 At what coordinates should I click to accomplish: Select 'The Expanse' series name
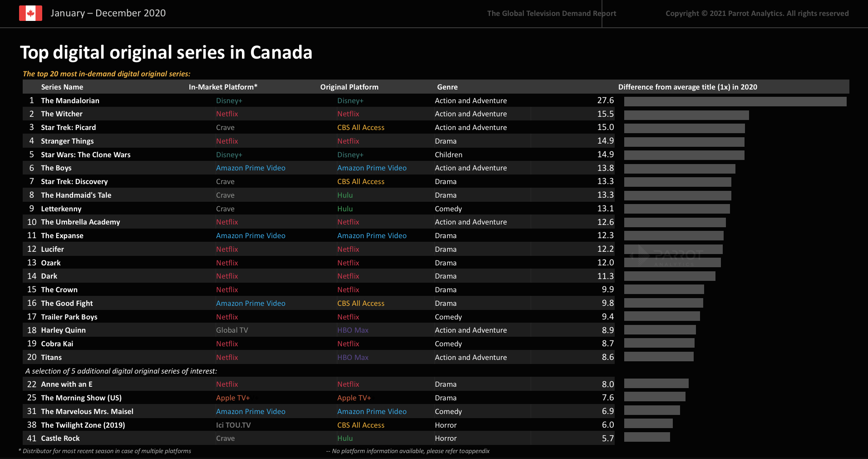tap(62, 235)
